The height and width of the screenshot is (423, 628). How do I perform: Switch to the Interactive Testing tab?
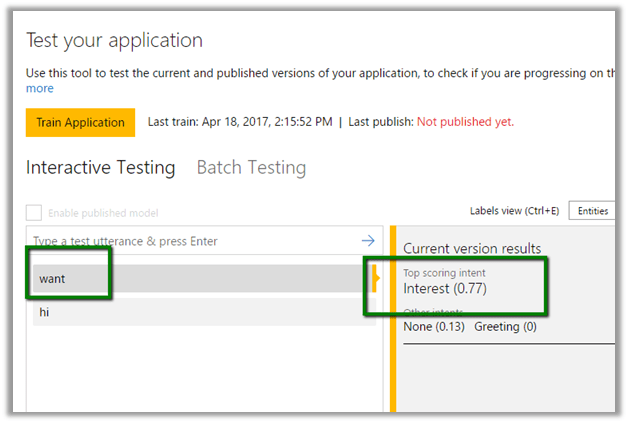point(100,168)
